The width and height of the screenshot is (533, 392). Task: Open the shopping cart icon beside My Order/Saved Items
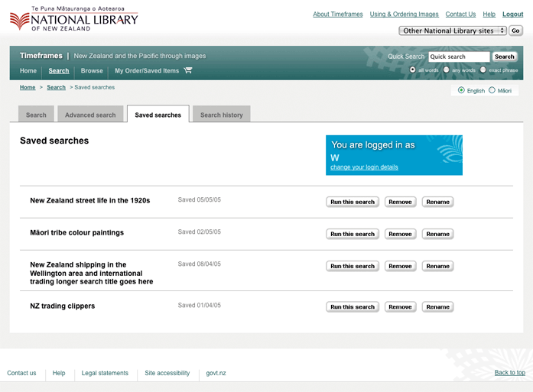188,71
